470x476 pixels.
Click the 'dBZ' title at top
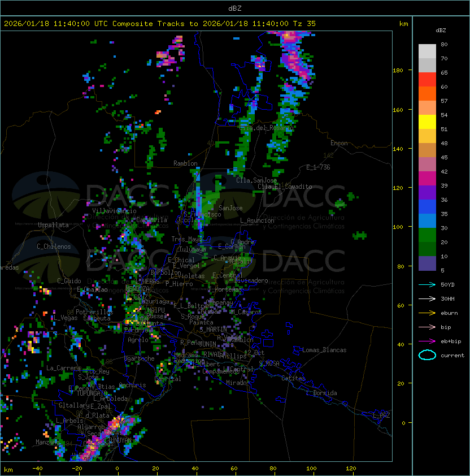click(235, 8)
